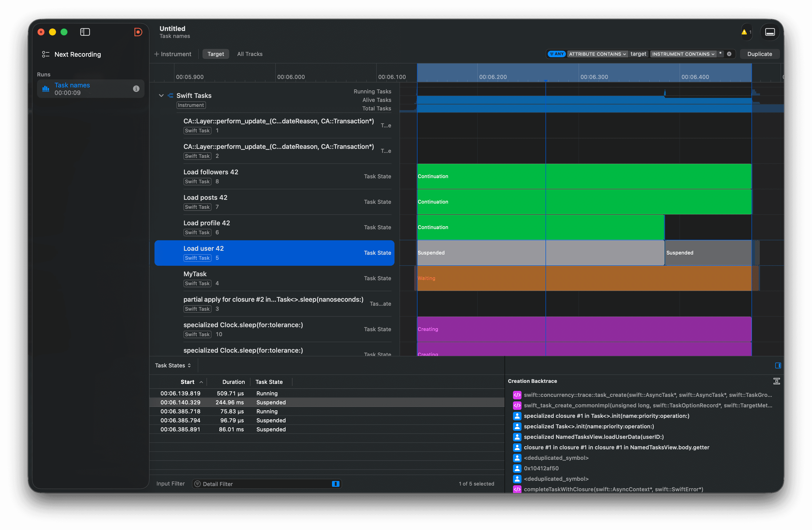Click Task names run chart icon

pos(46,89)
